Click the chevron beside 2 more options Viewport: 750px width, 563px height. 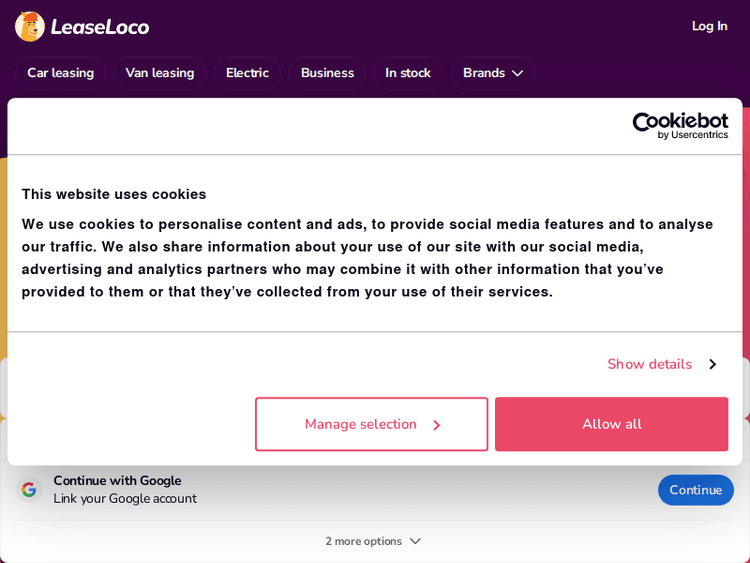[x=415, y=541]
